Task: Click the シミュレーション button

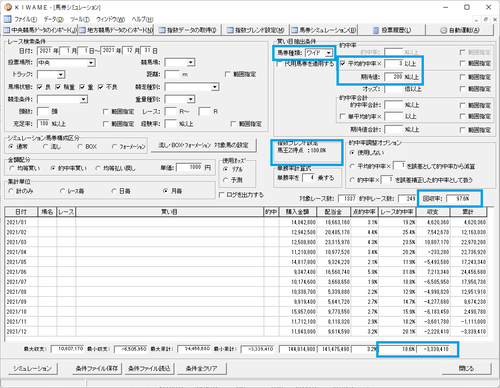Action: coord(32,368)
